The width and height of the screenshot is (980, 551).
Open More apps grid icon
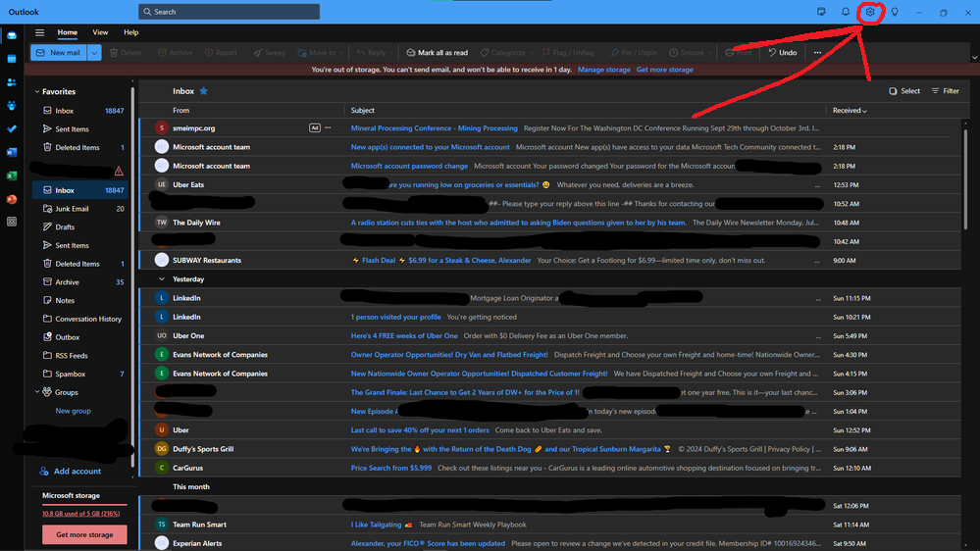pos(11,222)
